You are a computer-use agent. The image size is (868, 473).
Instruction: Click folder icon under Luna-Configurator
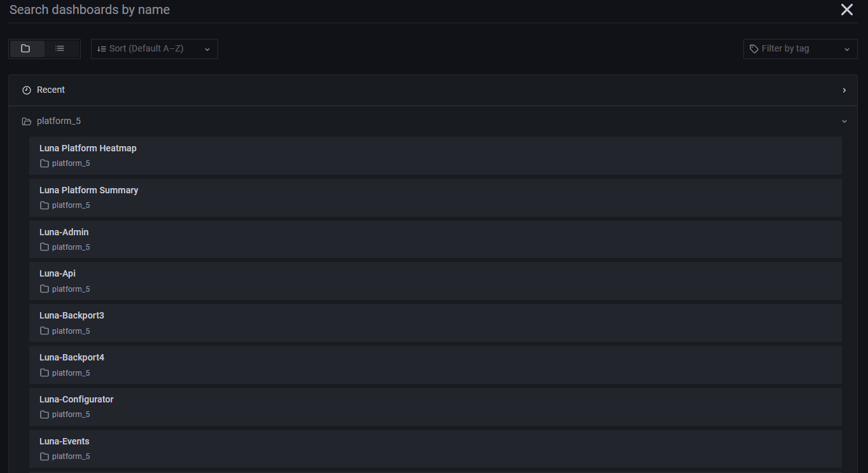pyautogui.click(x=45, y=415)
